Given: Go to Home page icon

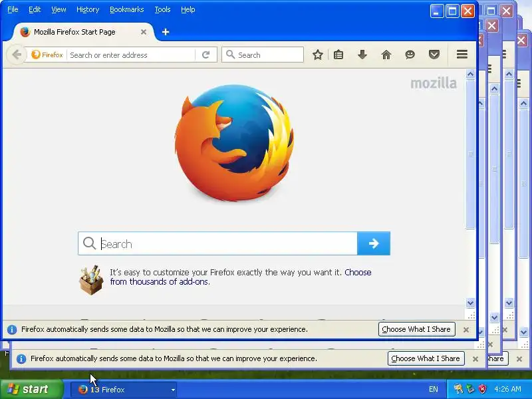Looking at the screenshot, I should [386, 55].
